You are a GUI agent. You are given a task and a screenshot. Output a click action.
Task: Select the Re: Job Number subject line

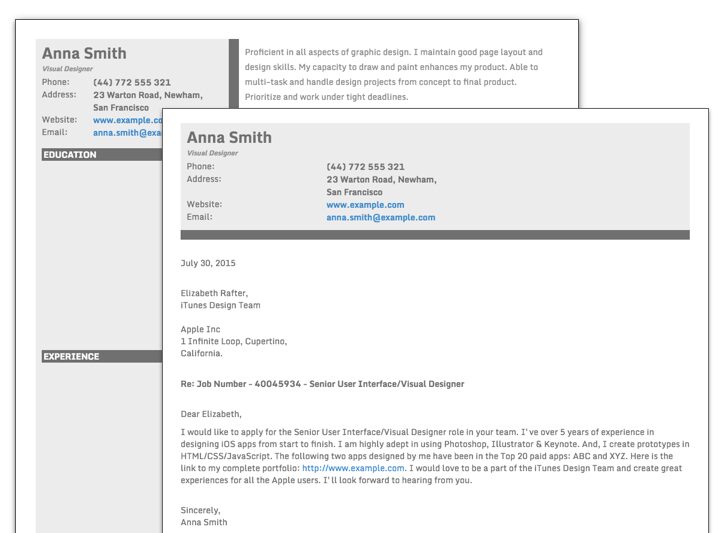point(322,384)
